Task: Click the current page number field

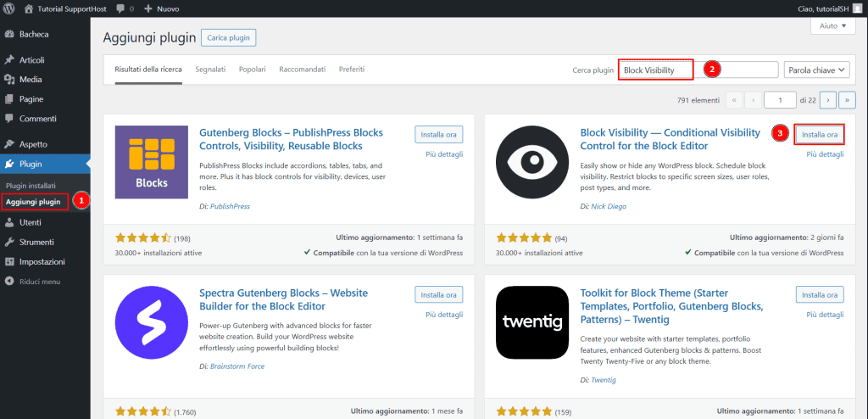Action: (x=780, y=100)
